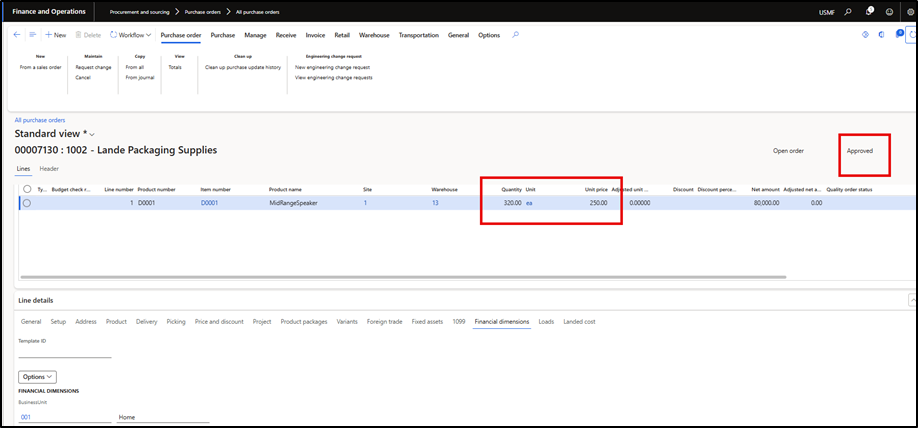Click the show list hamburger icon
The image size is (918, 428).
32,35
